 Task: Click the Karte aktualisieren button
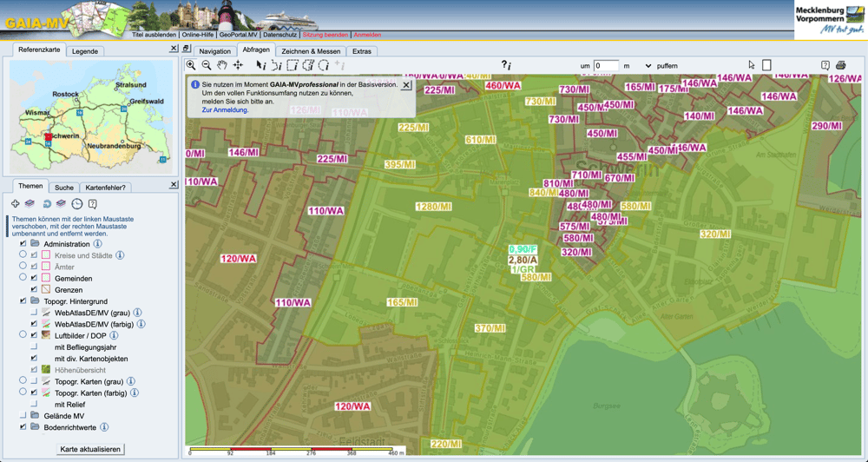click(90, 449)
